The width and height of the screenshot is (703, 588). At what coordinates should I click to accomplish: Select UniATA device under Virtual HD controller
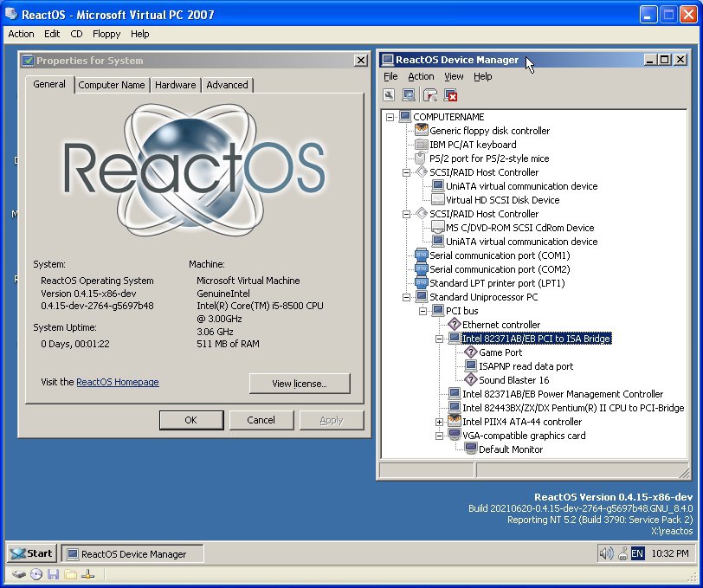click(521, 186)
